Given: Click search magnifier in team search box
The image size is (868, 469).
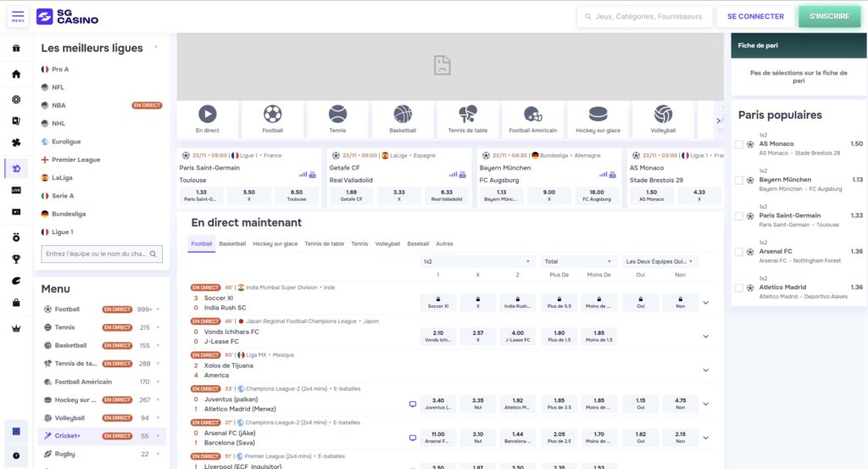Looking at the screenshot, I should coord(153,254).
